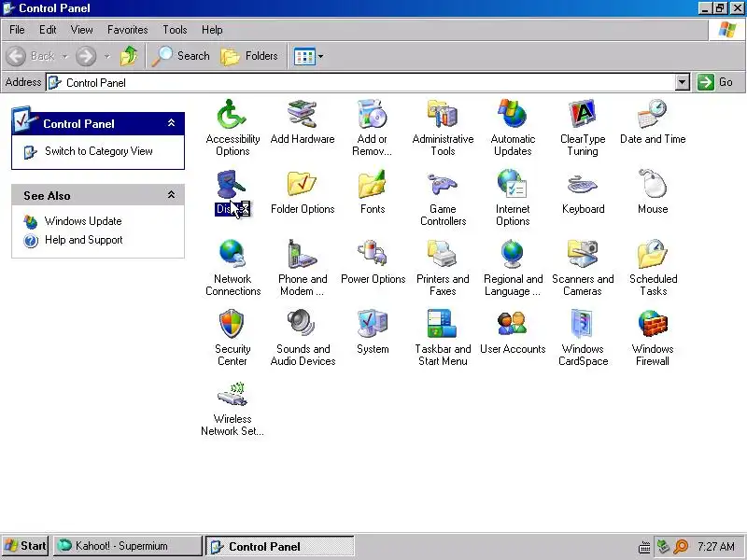Open Regional and Language icon
The width and height of the screenshot is (747, 560).
(512, 255)
